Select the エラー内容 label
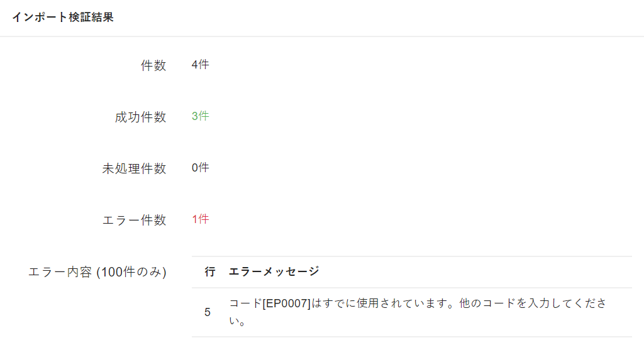 pos(61,272)
